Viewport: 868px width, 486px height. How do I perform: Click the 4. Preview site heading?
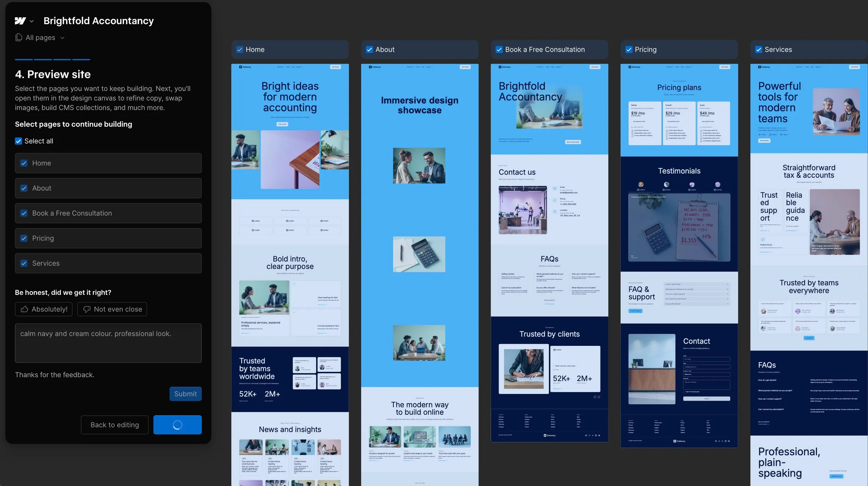(x=53, y=74)
